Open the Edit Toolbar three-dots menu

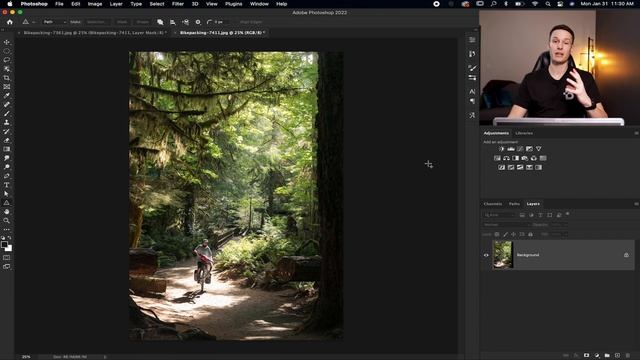tap(7, 229)
